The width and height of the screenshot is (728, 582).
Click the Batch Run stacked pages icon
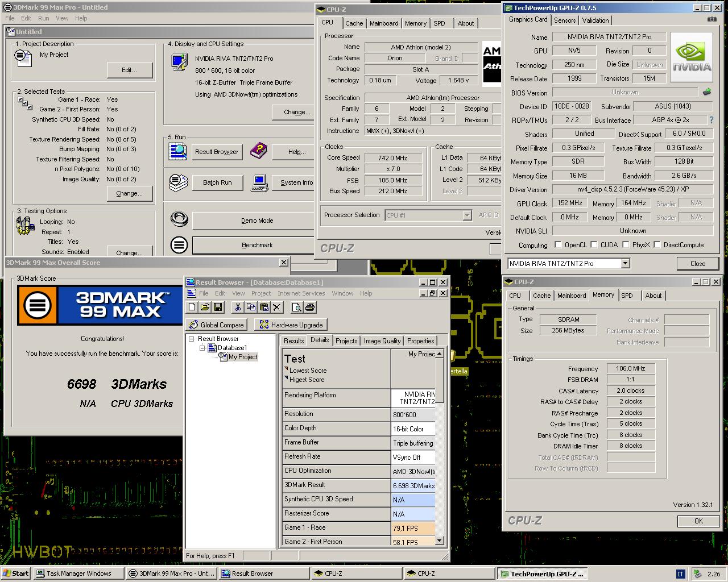(179, 182)
